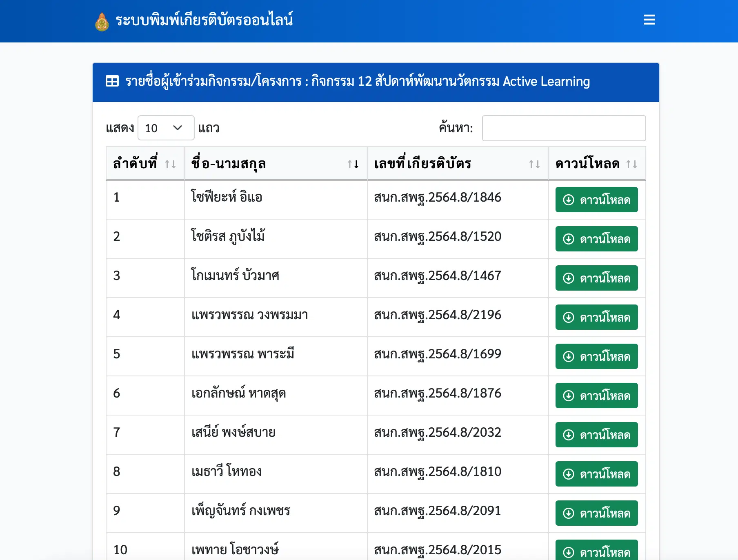
Task: Download certificate for โชติรส ภูบังไม้
Action: point(596,239)
